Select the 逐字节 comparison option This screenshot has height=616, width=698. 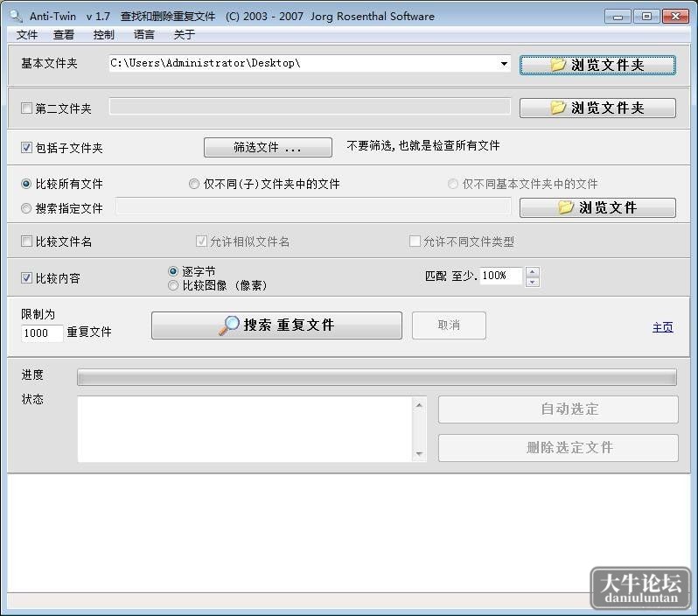click(173, 270)
